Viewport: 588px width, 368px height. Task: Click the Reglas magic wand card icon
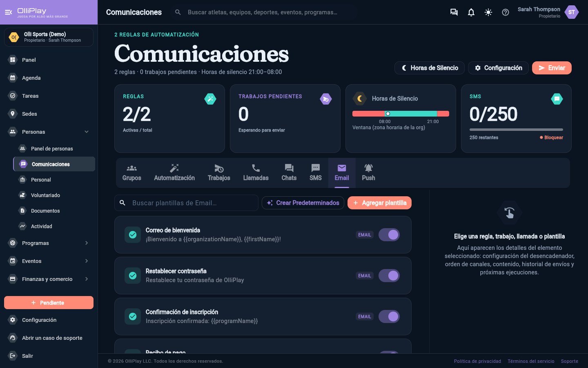[210, 99]
